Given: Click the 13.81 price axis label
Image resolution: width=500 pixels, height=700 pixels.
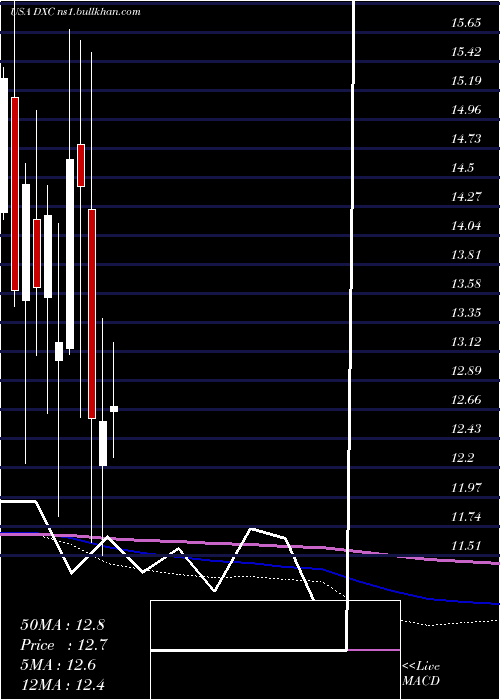Looking at the screenshot, I should (466, 255).
